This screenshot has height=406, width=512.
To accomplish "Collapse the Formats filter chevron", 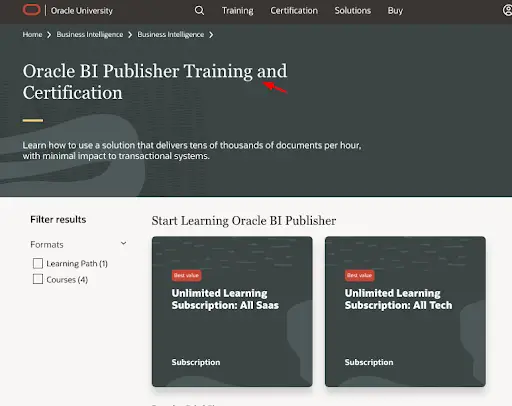I will pyautogui.click(x=123, y=243).
